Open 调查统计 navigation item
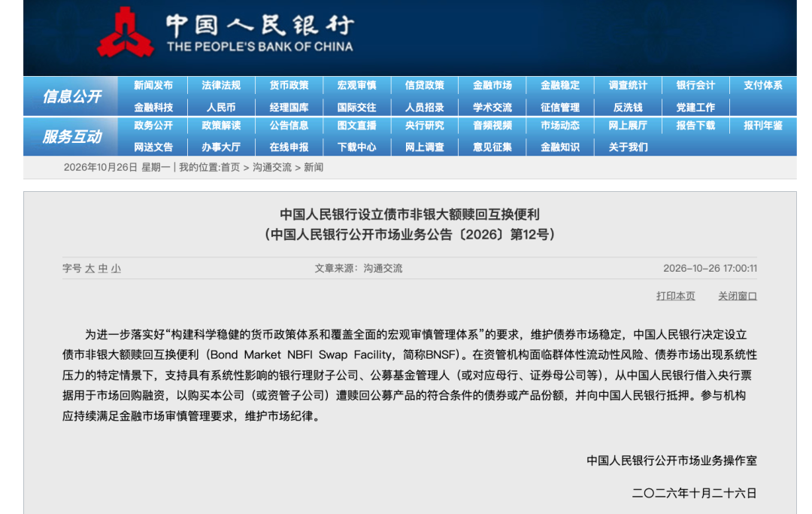The image size is (812, 514). 628,86
